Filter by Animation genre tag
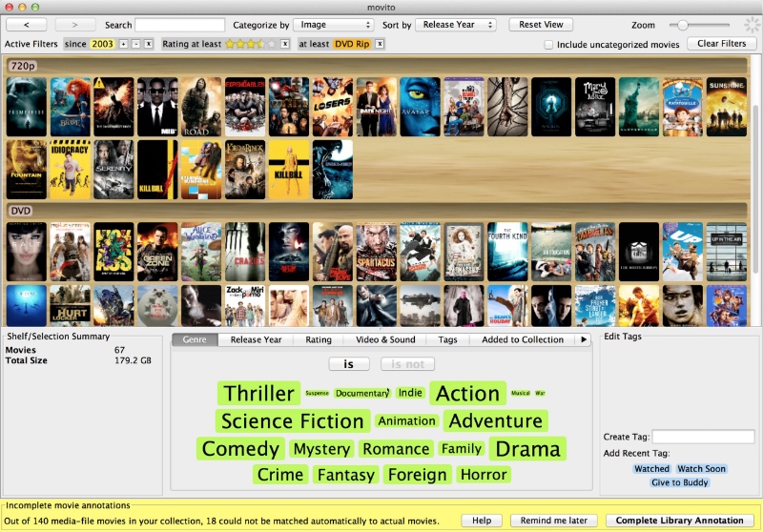Screen dimensions: 763x532 [x=407, y=420]
